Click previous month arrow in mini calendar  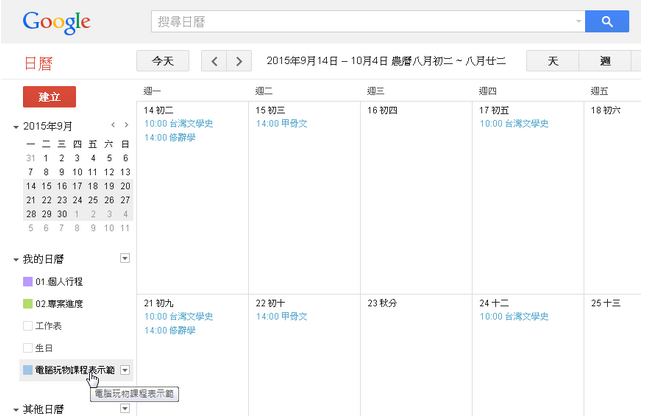(112, 126)
